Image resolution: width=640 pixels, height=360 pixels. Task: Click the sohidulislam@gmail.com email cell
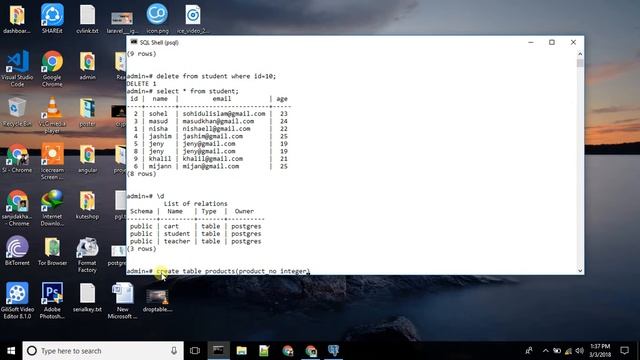224,113
